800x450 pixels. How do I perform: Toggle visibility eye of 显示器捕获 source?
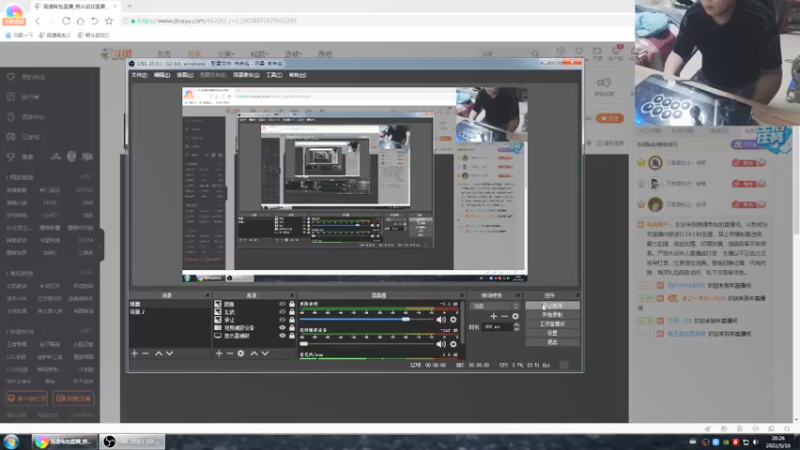[x=282, y=336]
